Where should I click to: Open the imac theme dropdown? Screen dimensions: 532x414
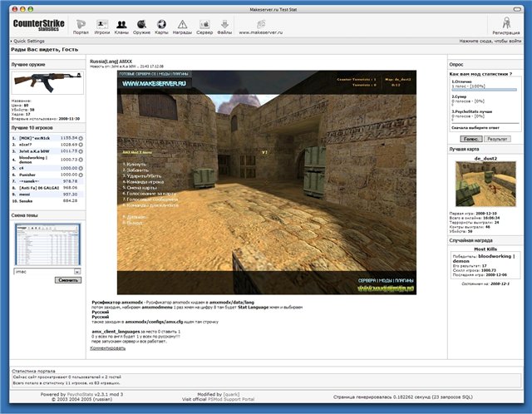click(x=47, y=272)
